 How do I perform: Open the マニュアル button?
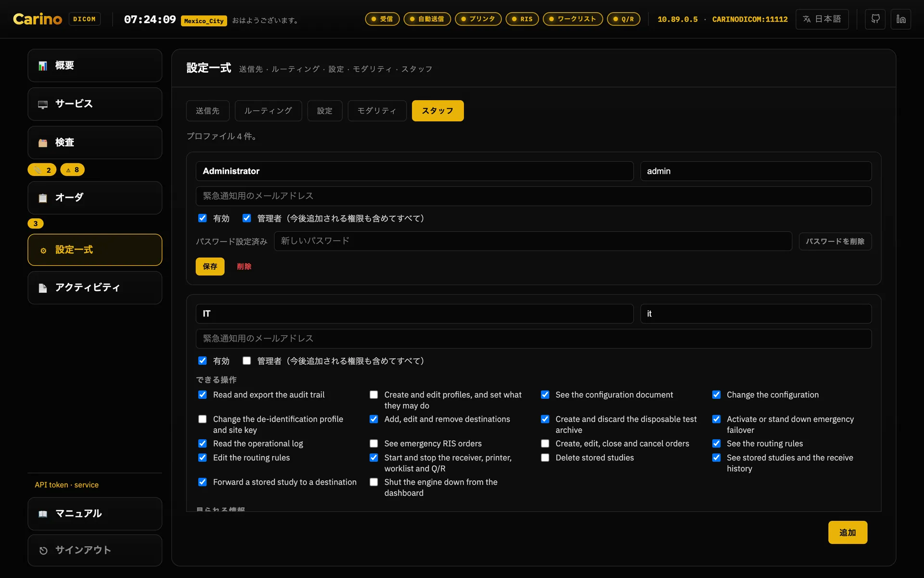click(95, 513)
